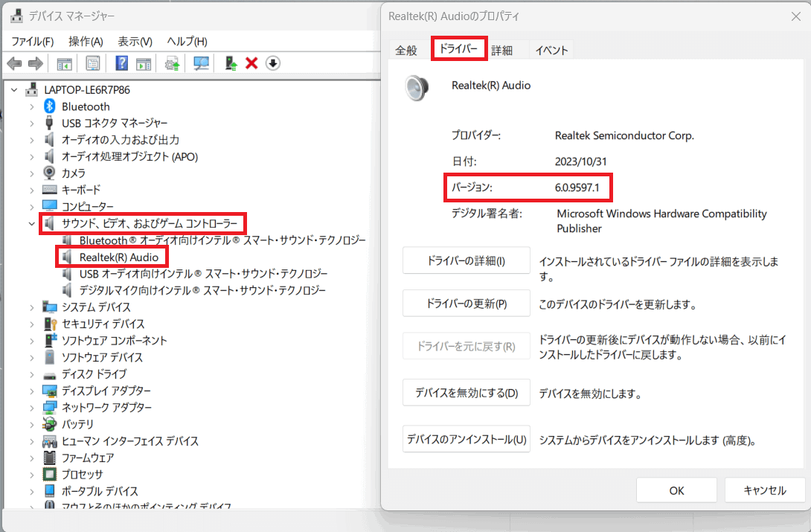Click the action pane toggle toolbar icon

(x=144, y=63)
